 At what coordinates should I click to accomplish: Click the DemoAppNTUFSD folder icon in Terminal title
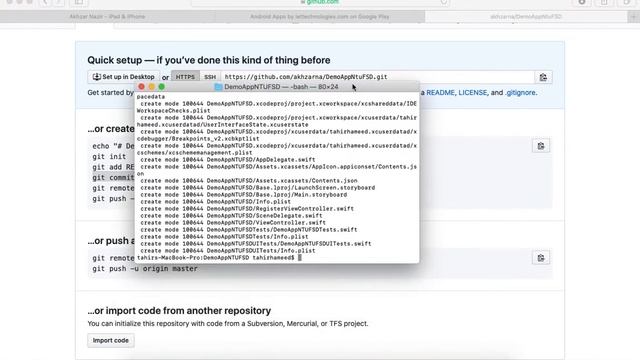pyautogui.click(x=218, y=87)
